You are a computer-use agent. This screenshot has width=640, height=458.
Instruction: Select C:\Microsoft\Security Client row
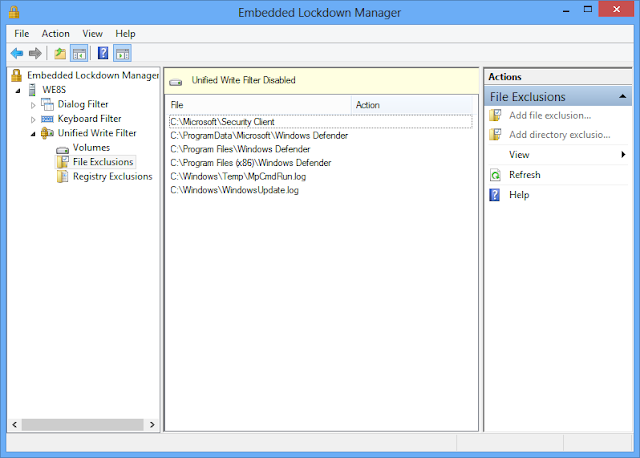click(x=320, y=122)
